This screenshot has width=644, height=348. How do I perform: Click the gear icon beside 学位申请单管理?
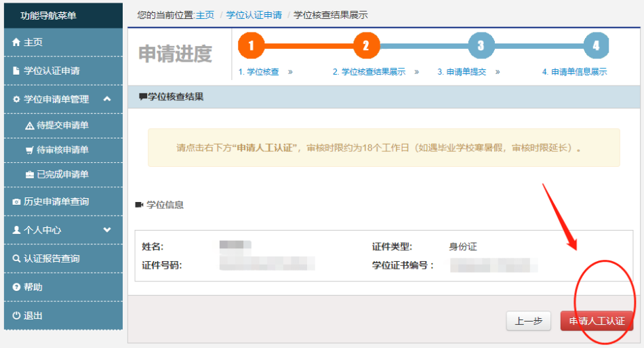tap(16, 99)
